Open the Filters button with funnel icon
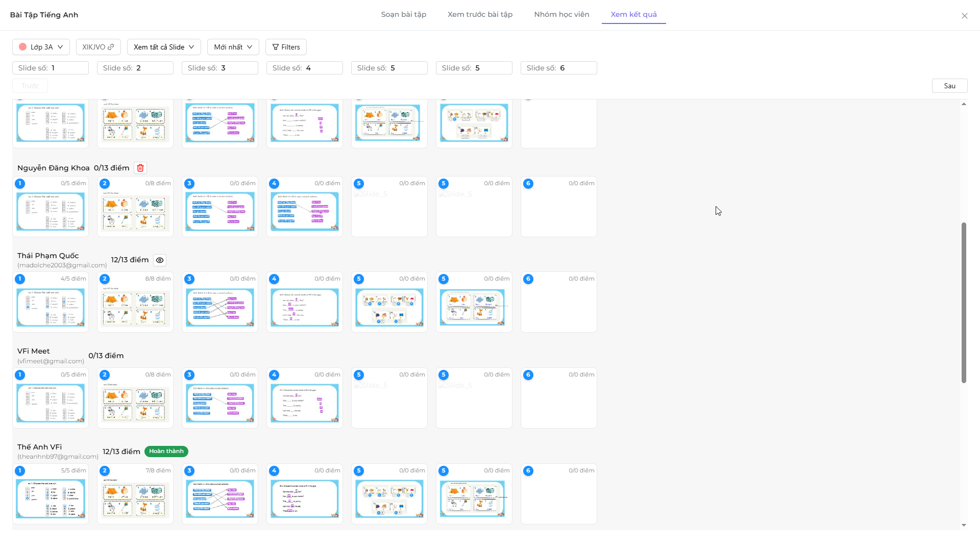This screenshot has width=980, height=551. pos(286,47)
